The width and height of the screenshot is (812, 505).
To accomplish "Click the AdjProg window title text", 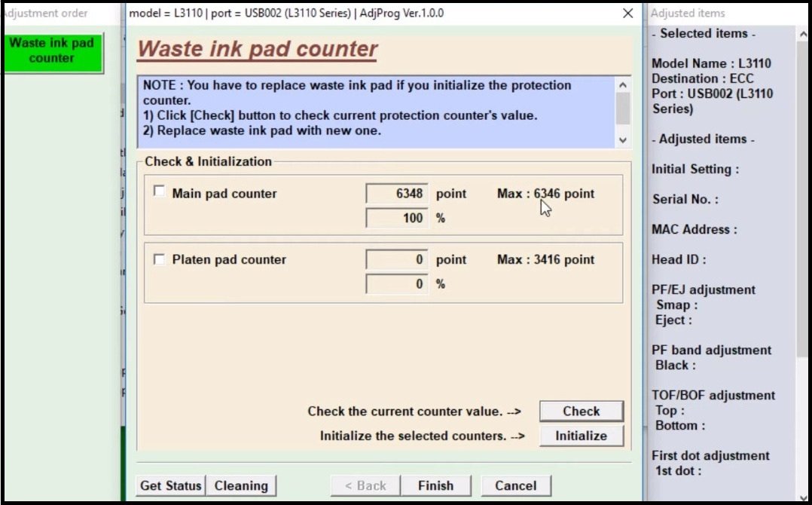I will (x=286, y=14).
